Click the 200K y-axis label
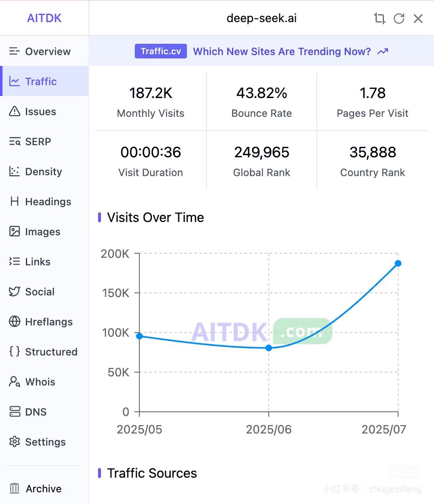This screenshot has height=504, width=434. (115, 254)
